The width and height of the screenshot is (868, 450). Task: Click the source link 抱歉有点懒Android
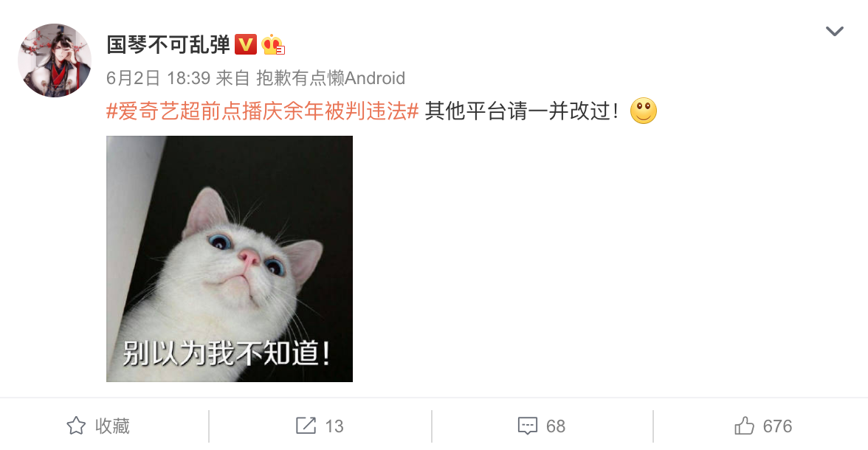pos(331,78)
